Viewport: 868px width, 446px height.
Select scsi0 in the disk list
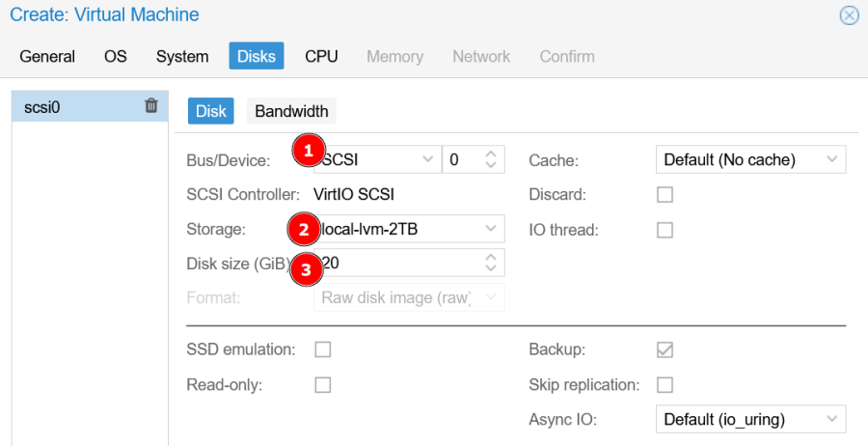68,107
